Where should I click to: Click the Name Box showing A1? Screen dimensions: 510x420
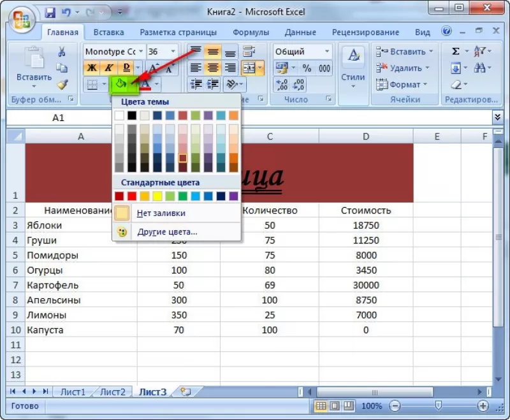59,118
